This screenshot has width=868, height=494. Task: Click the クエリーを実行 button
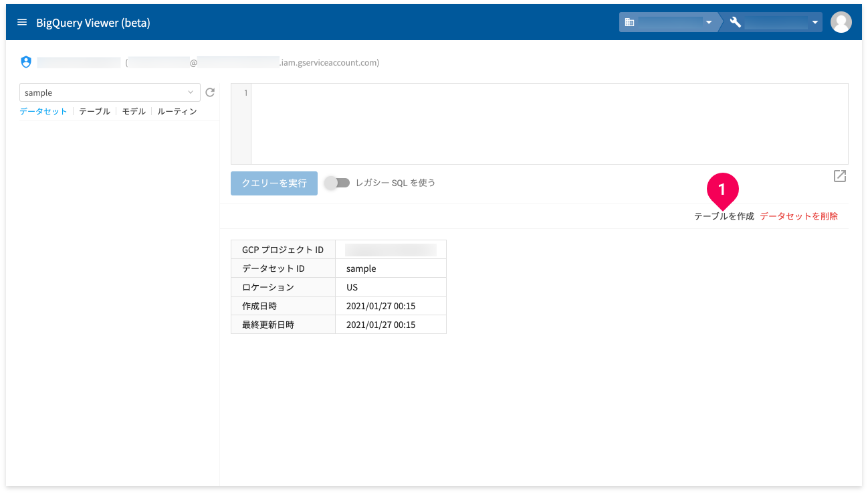(274, 183)
